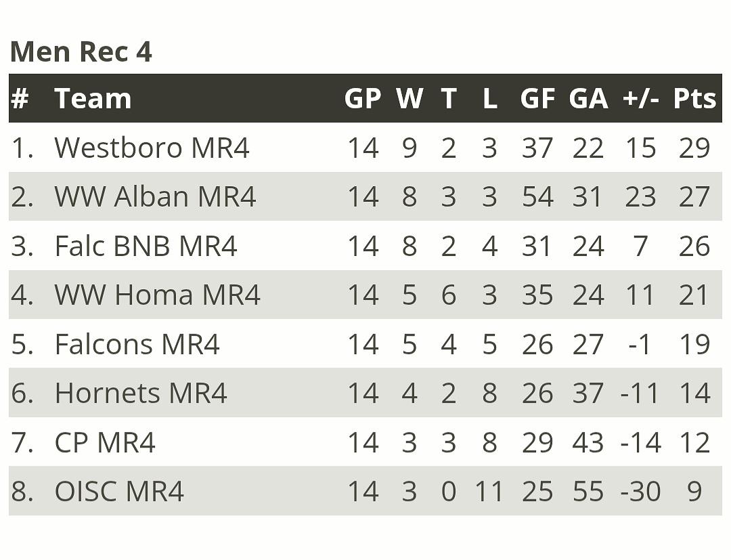Click the Team column header

[93, 99]
